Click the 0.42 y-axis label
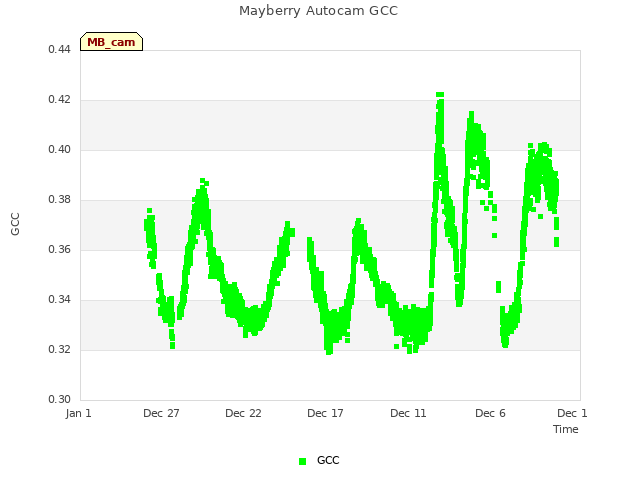The height and width of the screenshot is (480, 640). [59, 100]
